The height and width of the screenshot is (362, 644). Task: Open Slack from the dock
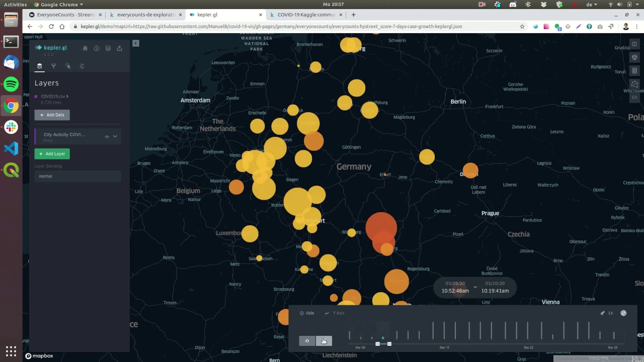click(x=11, y=127)
